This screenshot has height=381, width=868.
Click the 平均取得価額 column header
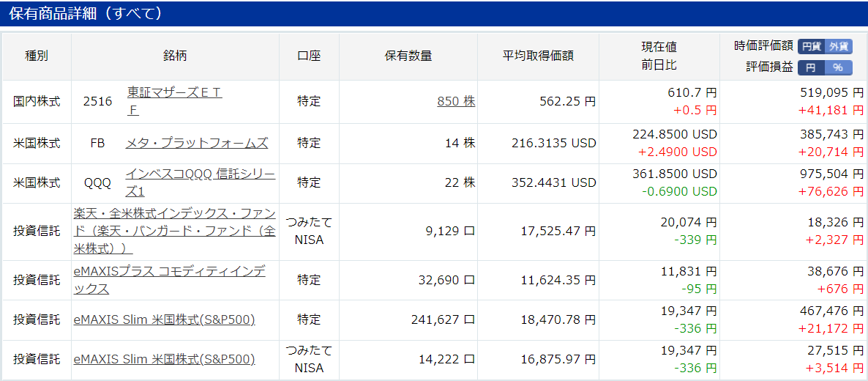pyautogui.click(x=537, y=56)
